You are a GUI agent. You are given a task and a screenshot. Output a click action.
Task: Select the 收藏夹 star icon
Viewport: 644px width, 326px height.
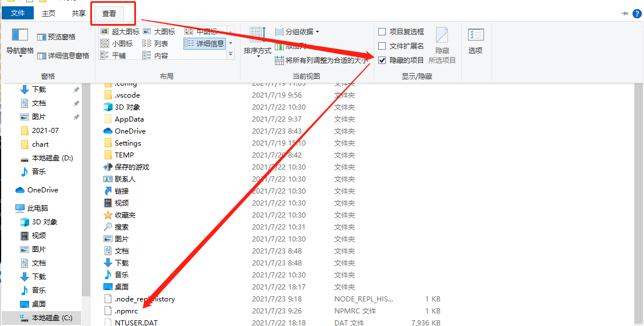pos(108,215)
